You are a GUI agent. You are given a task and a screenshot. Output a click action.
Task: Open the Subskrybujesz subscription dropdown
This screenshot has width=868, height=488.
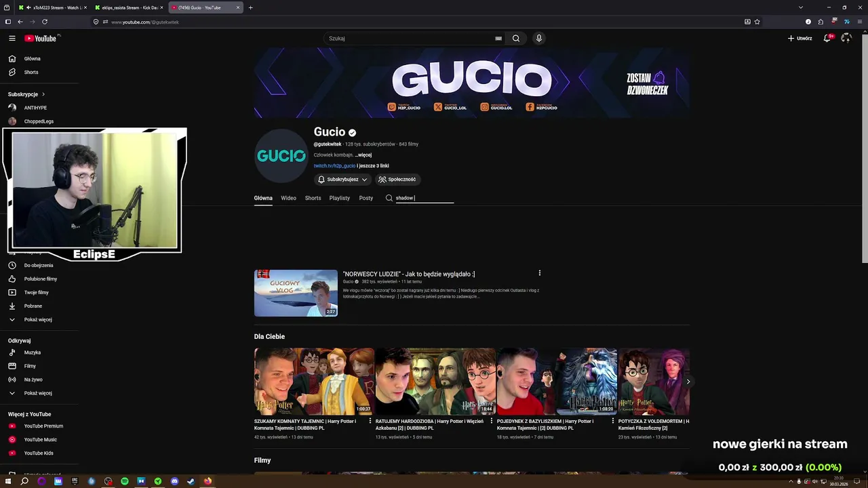coord(342,180)
